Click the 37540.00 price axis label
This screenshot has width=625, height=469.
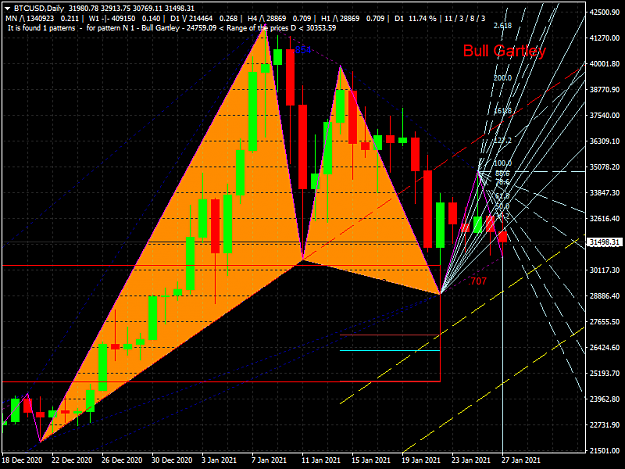605,116
